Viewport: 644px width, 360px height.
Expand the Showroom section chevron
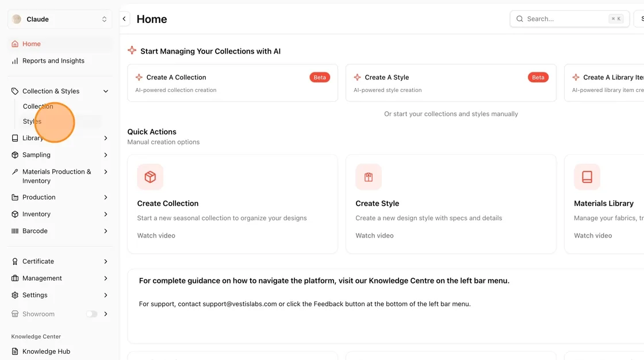tap(106, 314)
